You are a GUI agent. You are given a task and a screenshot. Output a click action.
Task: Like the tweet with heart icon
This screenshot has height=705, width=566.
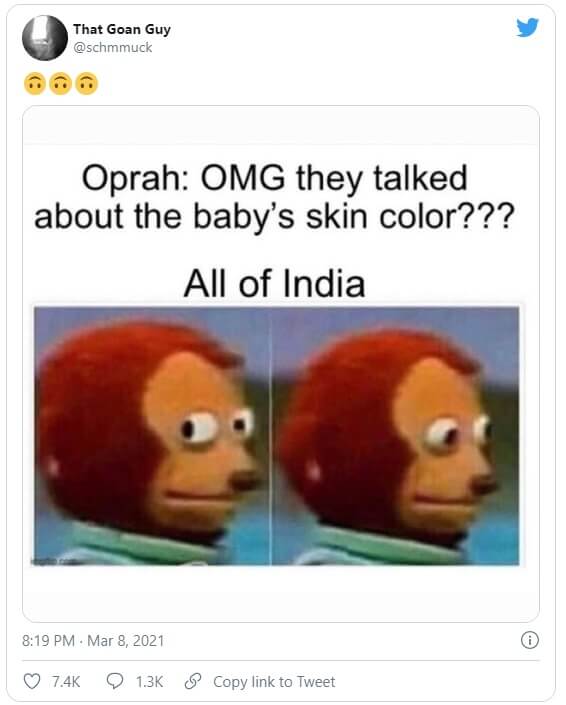pyautogui.click(x=32, y=681)
